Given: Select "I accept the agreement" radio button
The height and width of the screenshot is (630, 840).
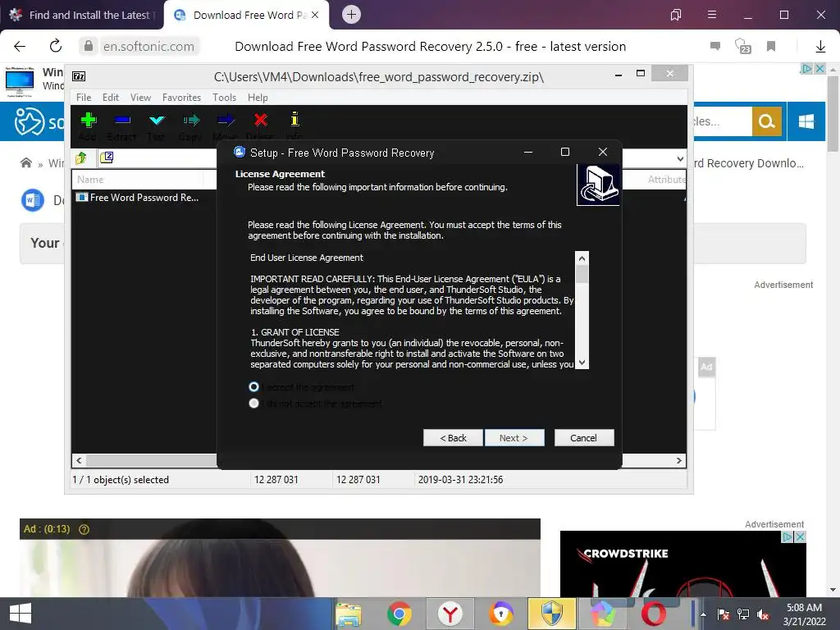Looking at the screenshot, I should pos(254,387).
